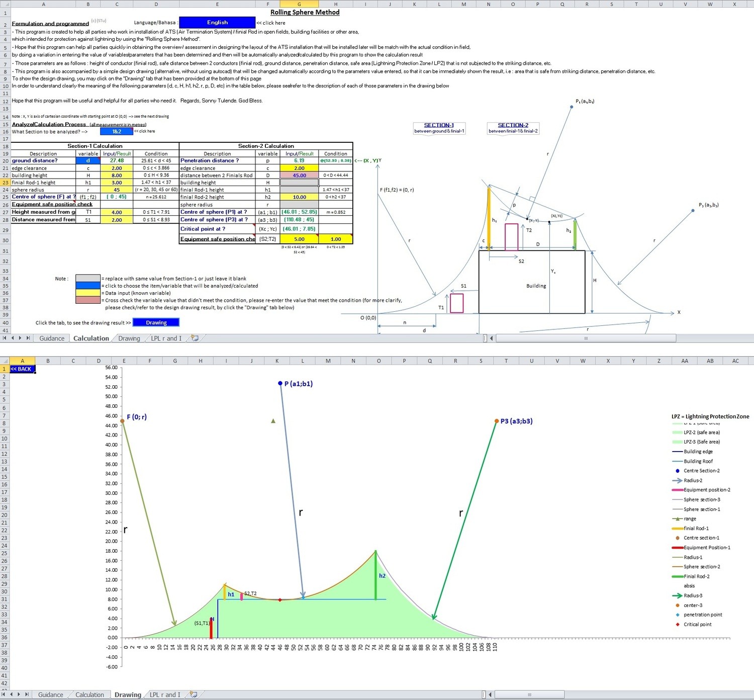Viewport: 754px width, 700px height.
Task: Click the last-sheet navigation arrow near sheet tabs
Action: [28, 338]
